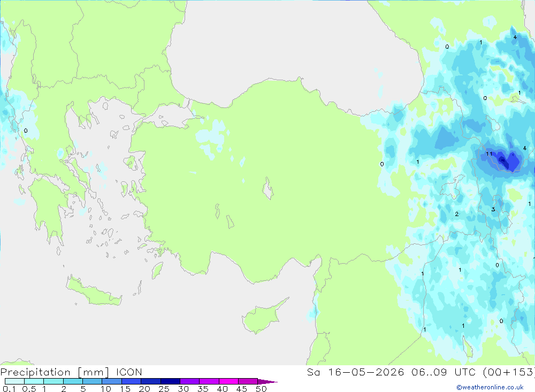Click the "Sa 16-05-2026 06..09 UTC (00+153)" timestamp
Image resolution: width=535 pixels, height=392 pixels.
421,372
